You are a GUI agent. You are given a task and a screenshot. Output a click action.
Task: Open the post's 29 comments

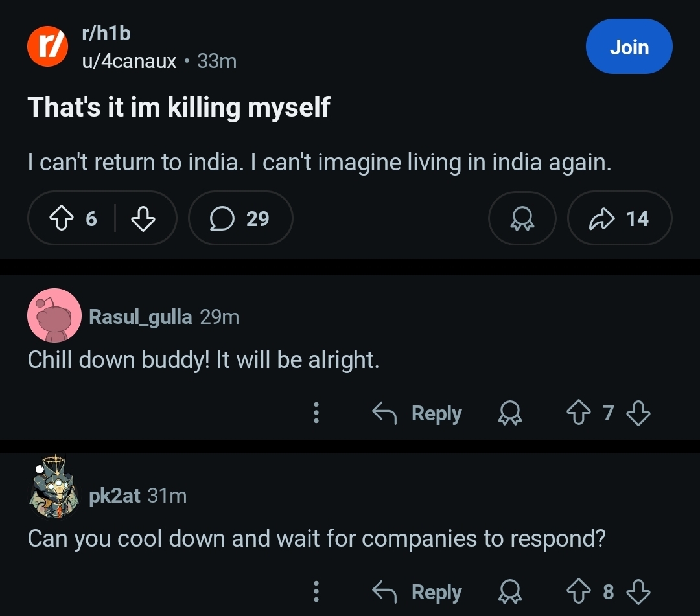tap(240, 218)
